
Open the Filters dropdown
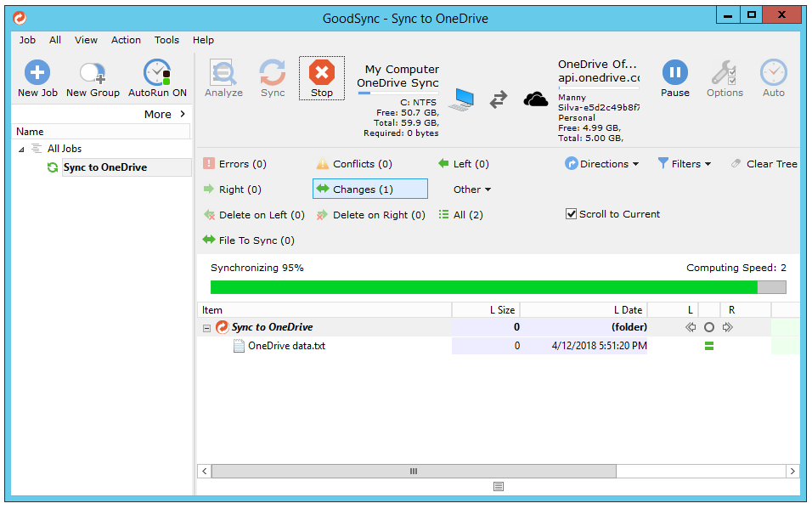click(x=684, y=164)
